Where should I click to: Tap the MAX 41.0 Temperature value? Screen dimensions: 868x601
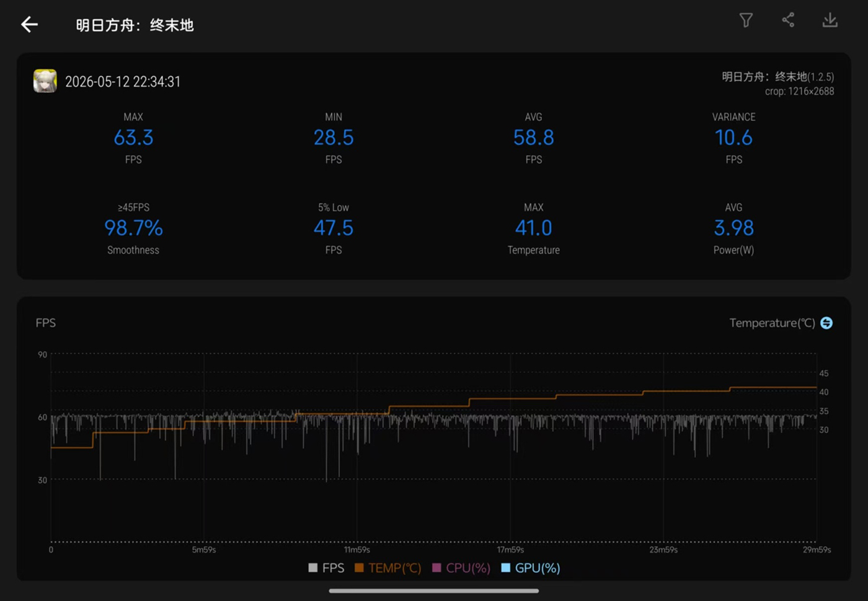coord(533,228)
